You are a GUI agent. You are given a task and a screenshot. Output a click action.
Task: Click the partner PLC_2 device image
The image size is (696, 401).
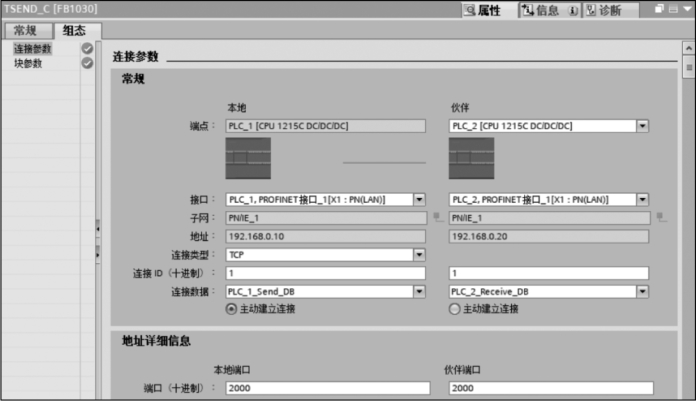pyautogui.click(x=471, y=159)
